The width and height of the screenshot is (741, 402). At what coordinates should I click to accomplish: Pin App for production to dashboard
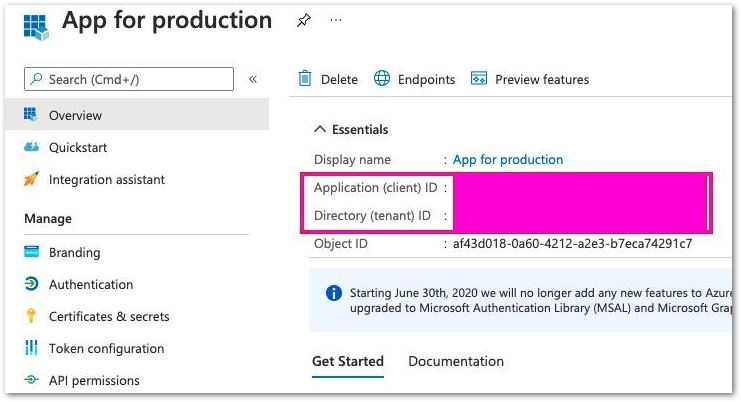pyautogui.click(x=303, y=20)
